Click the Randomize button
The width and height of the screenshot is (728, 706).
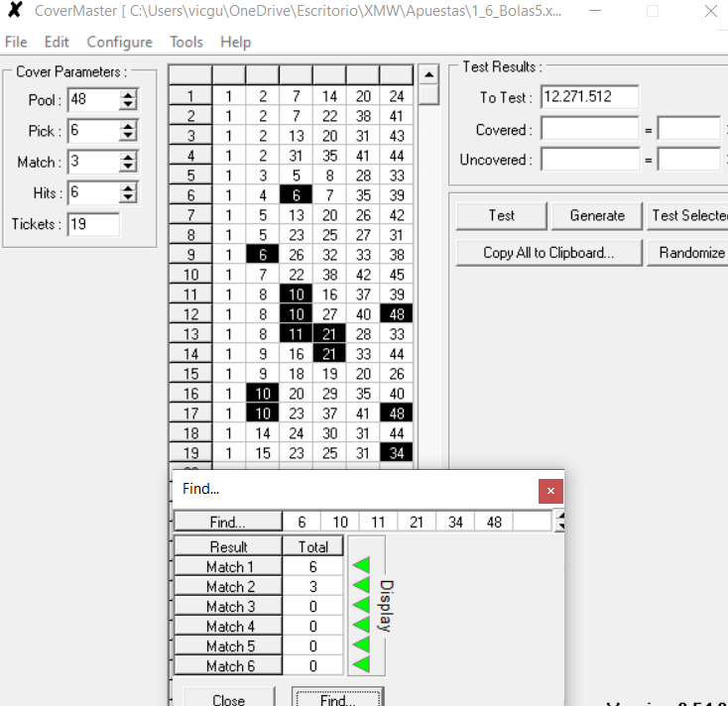687,253
